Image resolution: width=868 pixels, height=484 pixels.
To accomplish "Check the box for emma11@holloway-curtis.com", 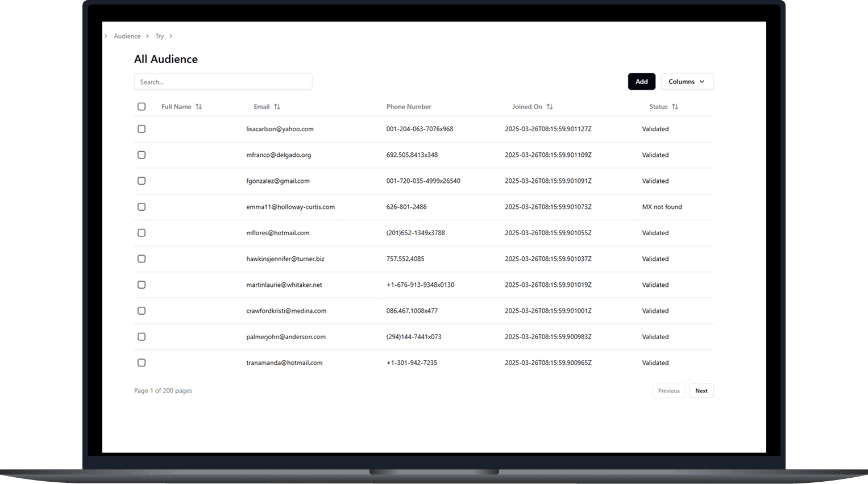I will (142, 207).
